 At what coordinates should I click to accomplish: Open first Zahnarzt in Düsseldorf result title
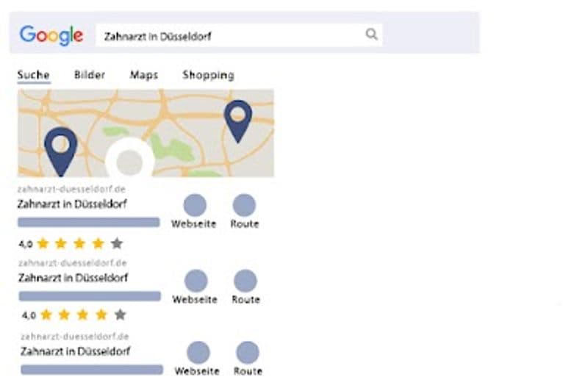[x=72, y=204]
